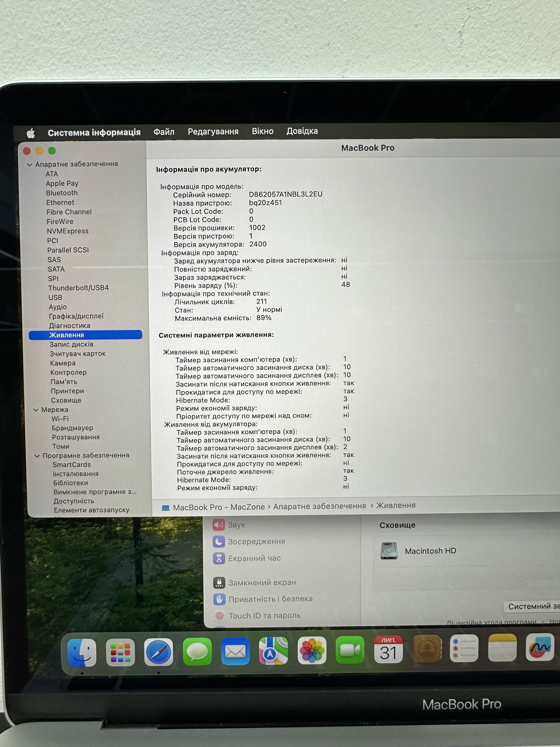560x747 pixels.
Task: Select Зчитувач карток in the sidebar
Action: 78,354
